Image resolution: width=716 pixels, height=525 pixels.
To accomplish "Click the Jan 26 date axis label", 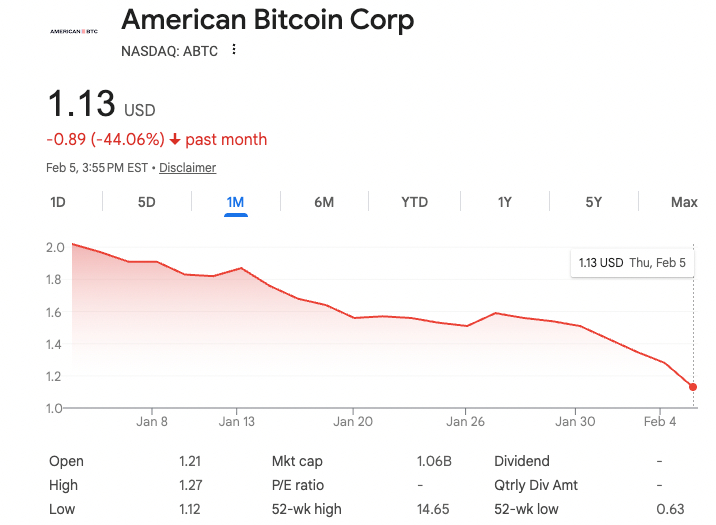I will click(x=465, y=422).
